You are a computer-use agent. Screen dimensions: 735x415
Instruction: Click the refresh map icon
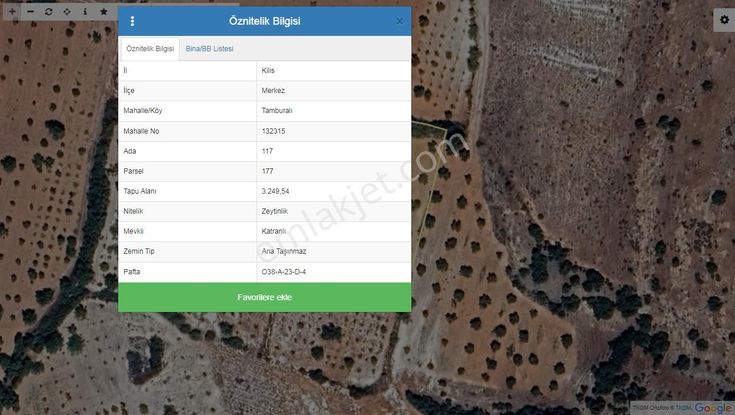click(x=49, y=11)
